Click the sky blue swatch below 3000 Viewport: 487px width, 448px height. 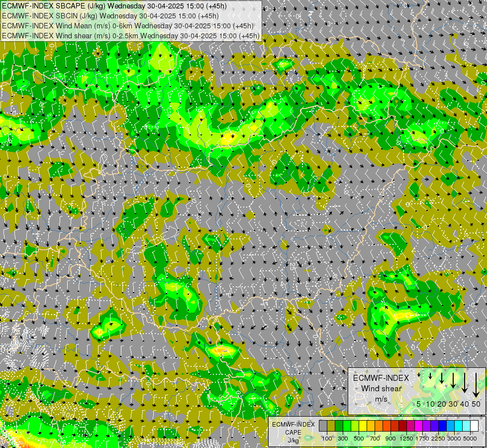pos(451,426)
